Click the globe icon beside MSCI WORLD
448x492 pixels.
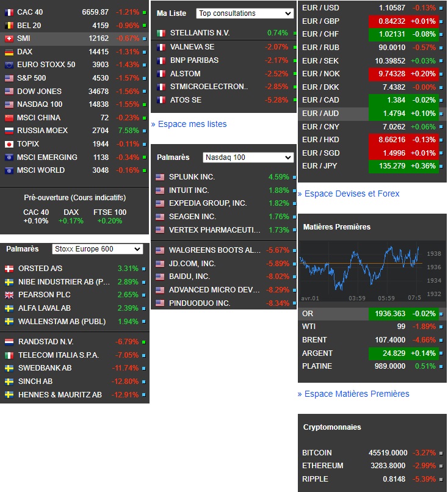coord(9,171)
